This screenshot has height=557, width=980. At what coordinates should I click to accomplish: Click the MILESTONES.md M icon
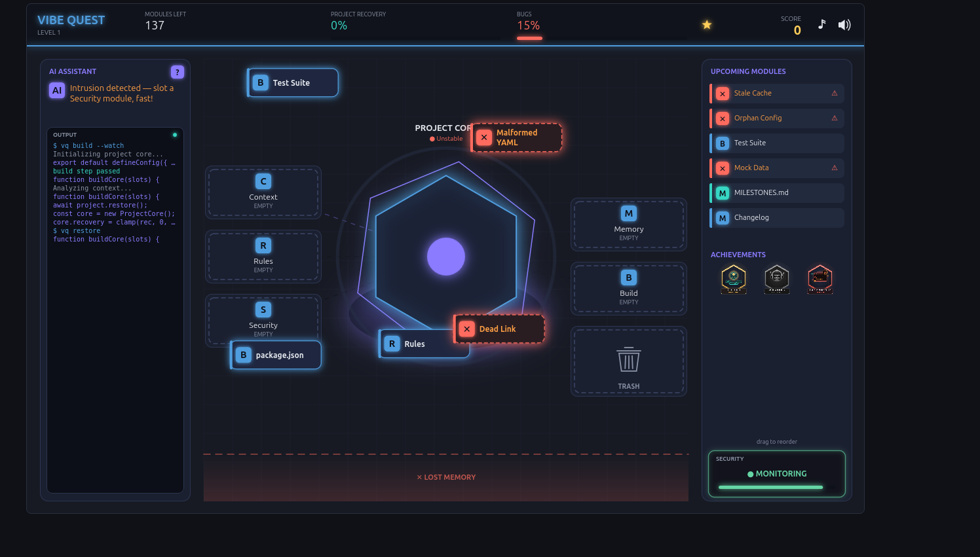pos(723,193)
